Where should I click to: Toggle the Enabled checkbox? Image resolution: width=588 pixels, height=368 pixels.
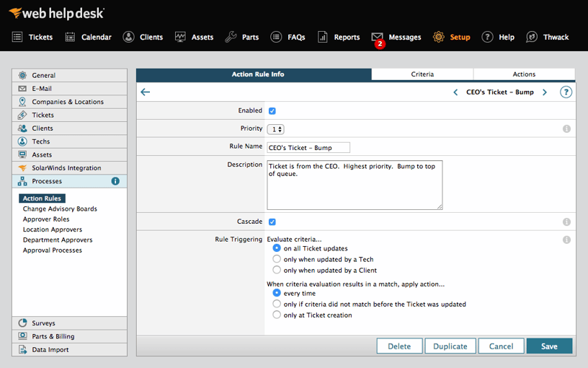point(272,111)
